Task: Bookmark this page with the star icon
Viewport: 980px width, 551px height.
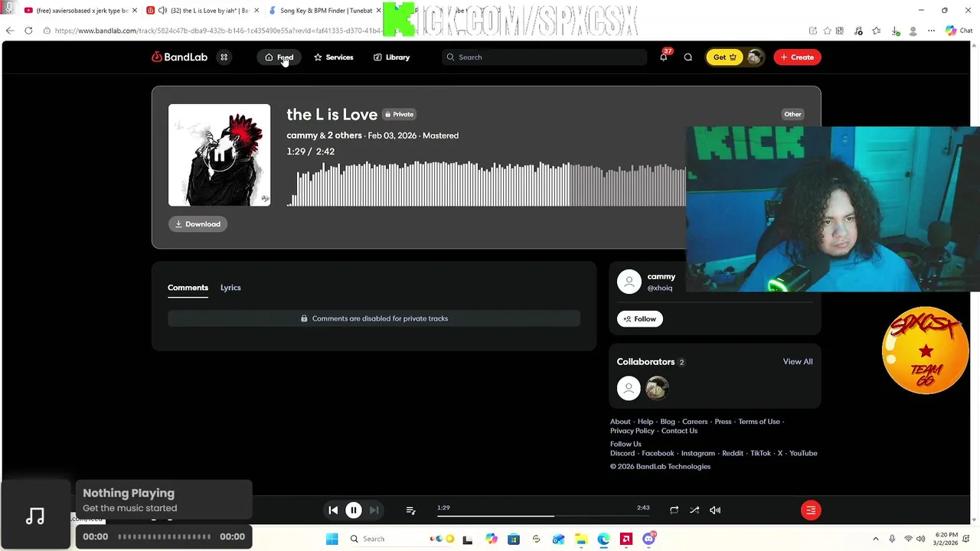Action: 827,31
